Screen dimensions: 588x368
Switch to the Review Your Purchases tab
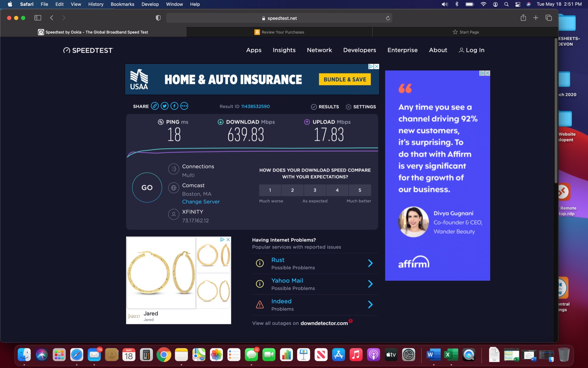279,32
